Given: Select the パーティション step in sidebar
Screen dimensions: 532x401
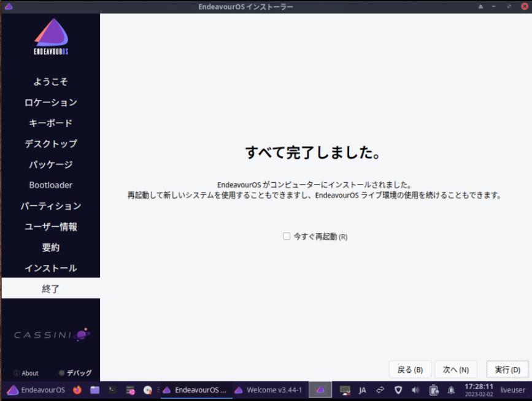Looking at the screenshot, I should (50, 206).
